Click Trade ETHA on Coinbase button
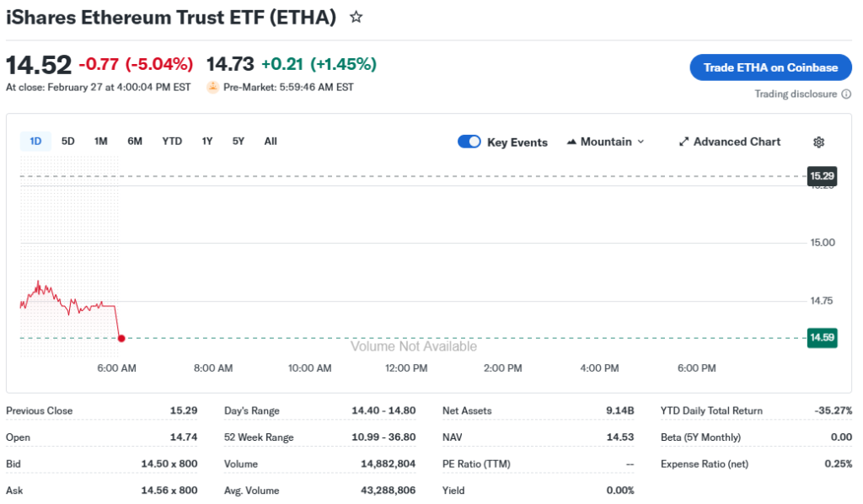Viewport: 863px width, 504px height. pos(770,67)
